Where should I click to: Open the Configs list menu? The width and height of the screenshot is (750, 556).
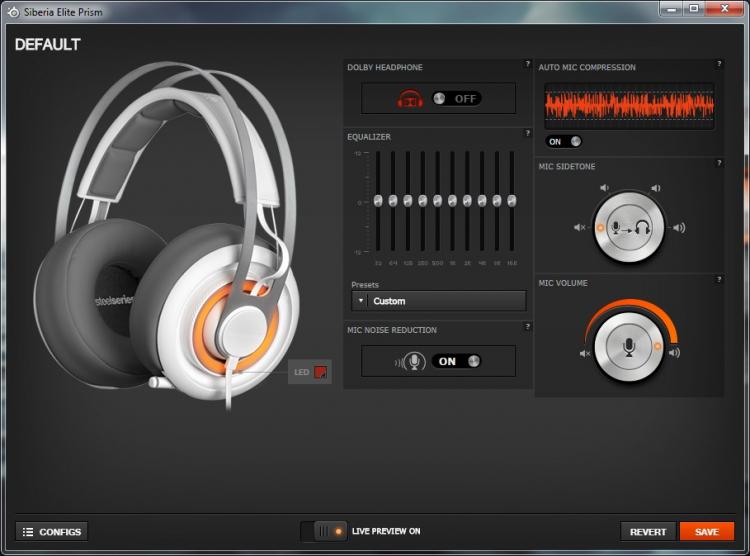52,532
